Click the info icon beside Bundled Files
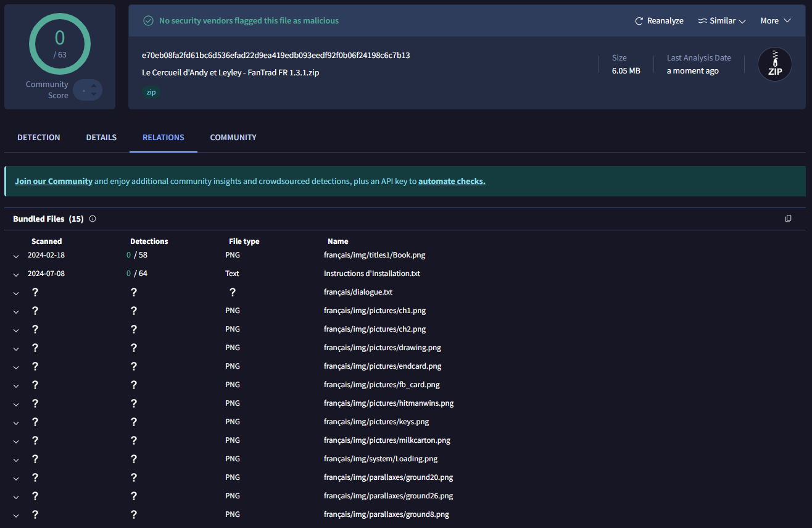The width and height of the screenshot is (812, 528). 93,219
